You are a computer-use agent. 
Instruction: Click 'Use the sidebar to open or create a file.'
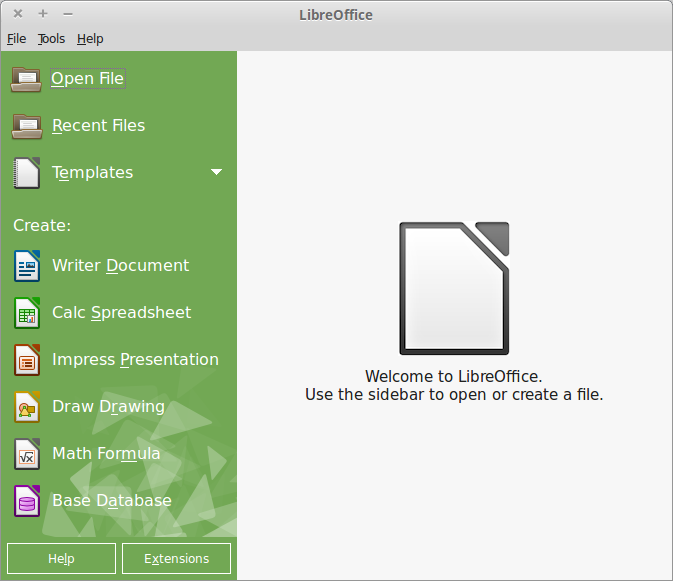coord(454,394)
